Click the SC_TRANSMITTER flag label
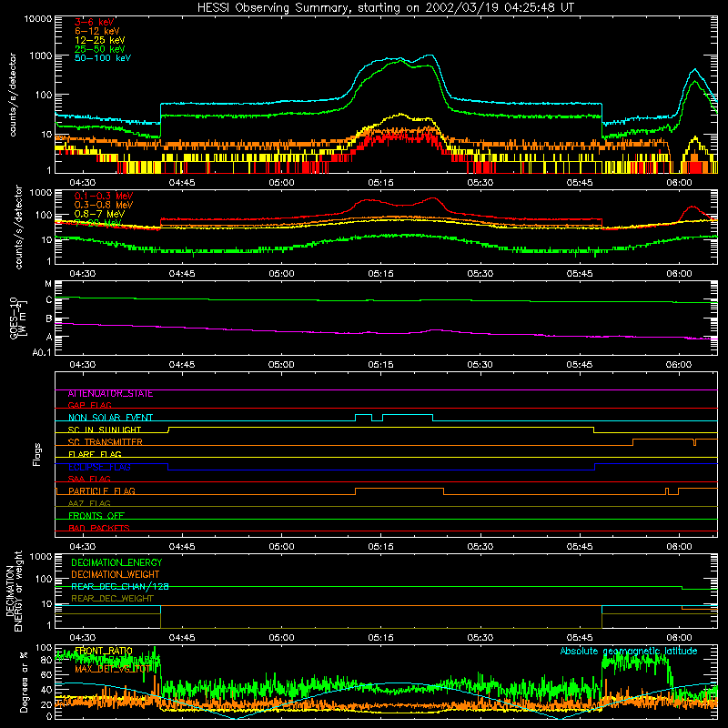This screenshot has width=728, height=728. pyautogui.click(x=105, y=442)
